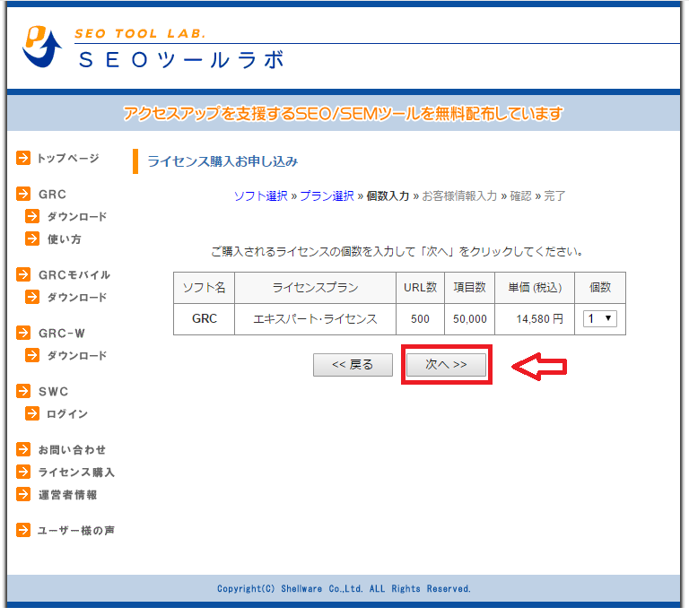Click the 次へ >> button

[x=446, y=364]
